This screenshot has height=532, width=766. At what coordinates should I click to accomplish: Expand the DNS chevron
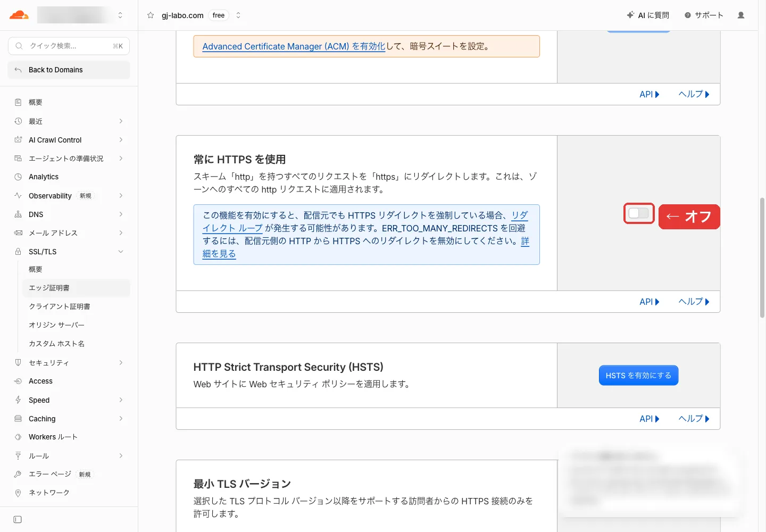pos(121,214)
